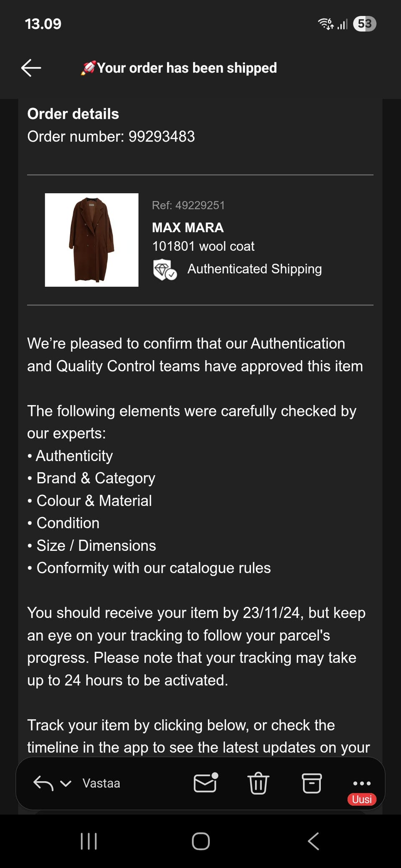Viewport: 401px width, 868px height.
Task: Tap the Authenticated Shipping diamond shield icon
Action: point(165,269)
